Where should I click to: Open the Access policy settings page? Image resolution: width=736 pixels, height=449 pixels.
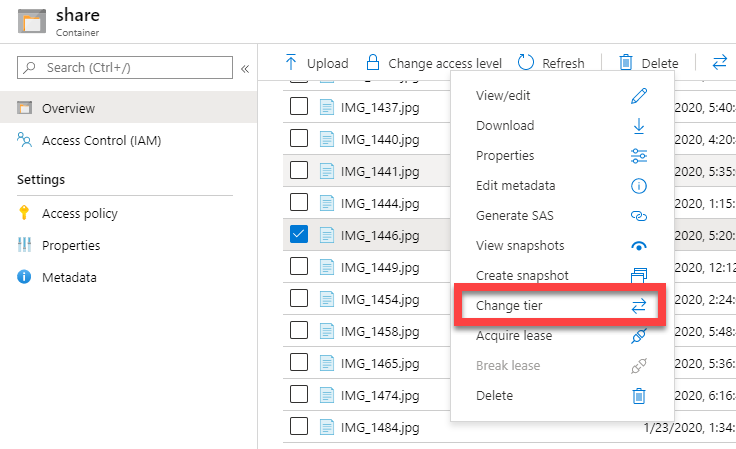[x=79, y=213]
